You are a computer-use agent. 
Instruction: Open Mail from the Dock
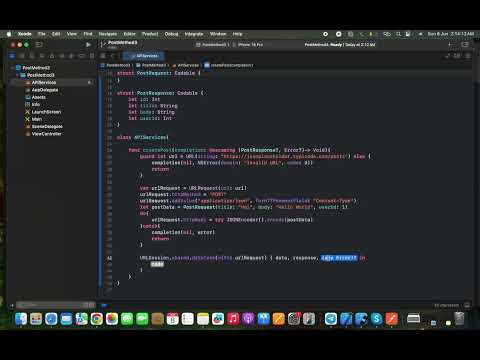[x=66, y=319]
